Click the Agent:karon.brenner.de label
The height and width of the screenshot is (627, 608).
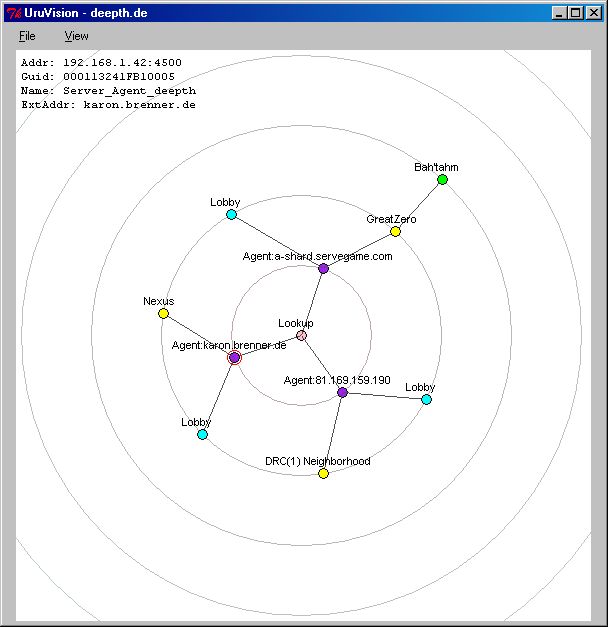coord(229,345)
